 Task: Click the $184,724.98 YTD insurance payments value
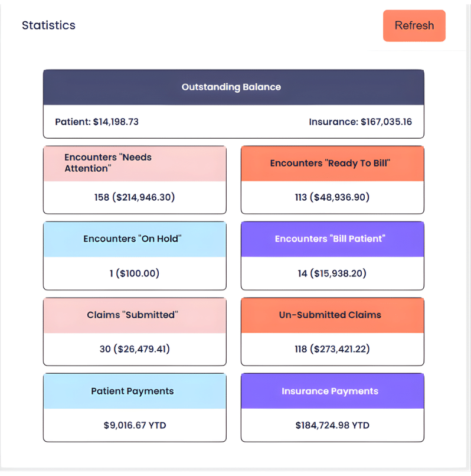tap(332, 425)
